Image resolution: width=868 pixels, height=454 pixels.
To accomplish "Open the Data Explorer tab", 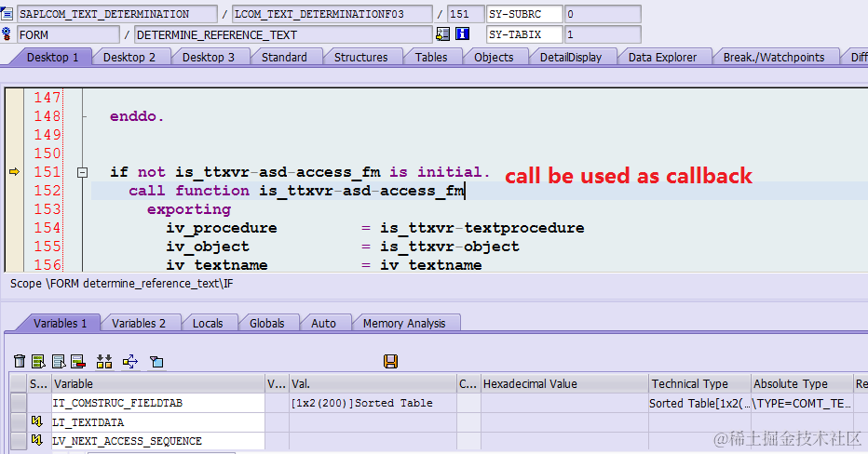I will coord(662,58).
